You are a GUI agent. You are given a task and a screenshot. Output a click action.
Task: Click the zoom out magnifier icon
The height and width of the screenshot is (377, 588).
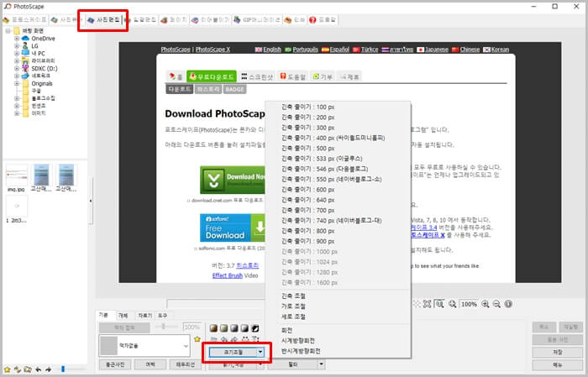[496, 304]
